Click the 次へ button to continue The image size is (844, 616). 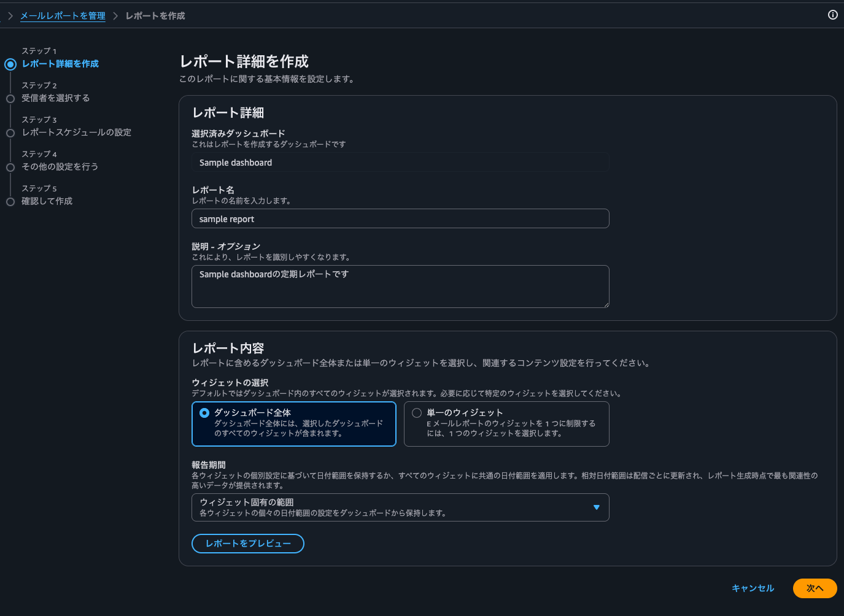pyautogui.click(x=815, y=588)
